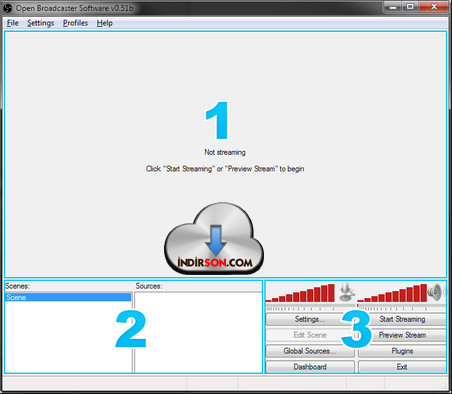The width and height of the screenshot is (452, 394).
Task: Open the Profiles menu
Action: [x=75, y=23]
